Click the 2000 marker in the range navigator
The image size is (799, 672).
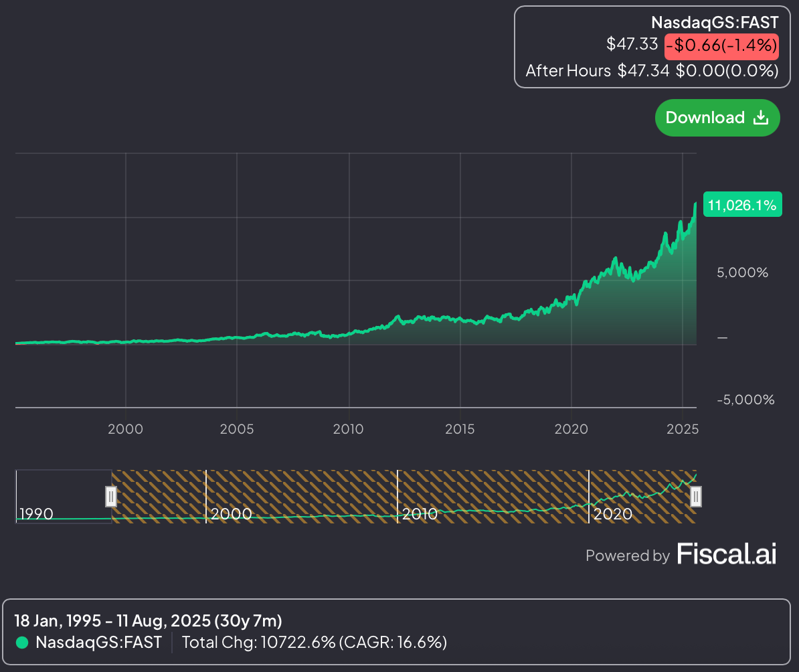pos(232,514)
